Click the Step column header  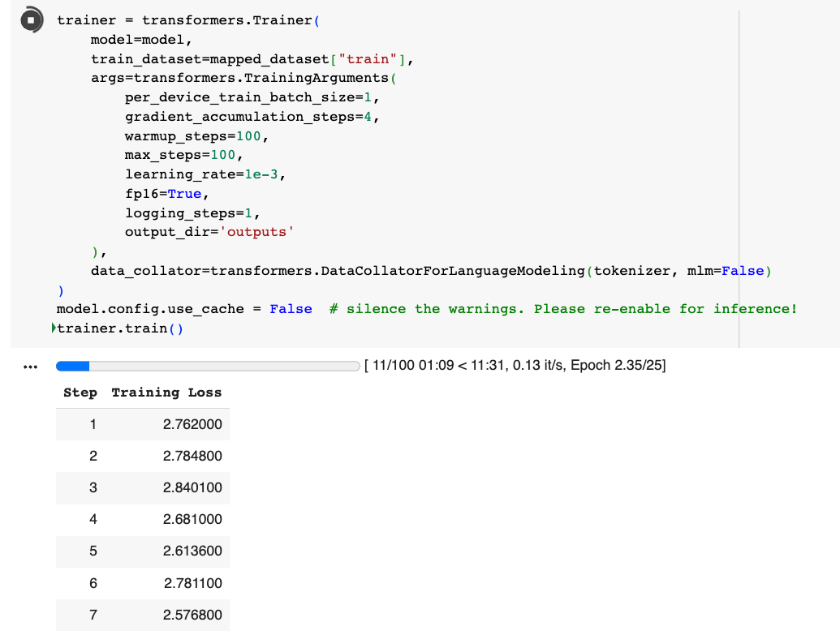(x=80, y=393)
